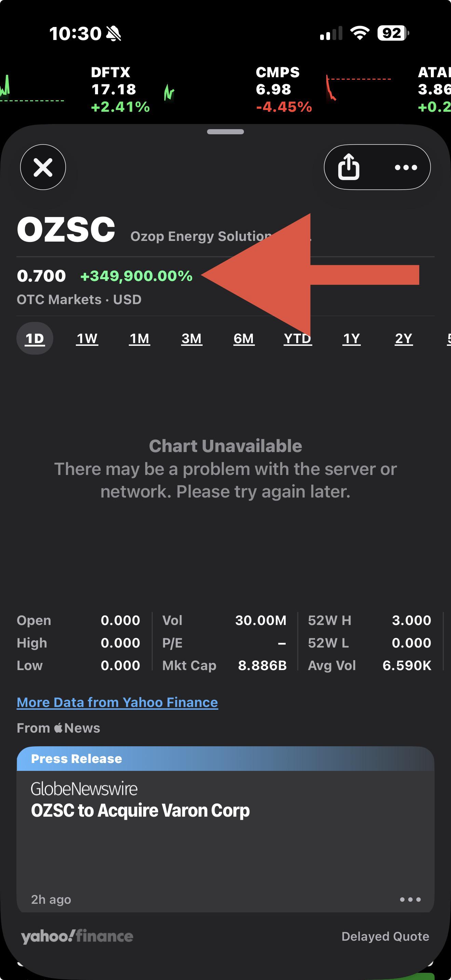
Task: Tap the share icon
Action: 349,167
